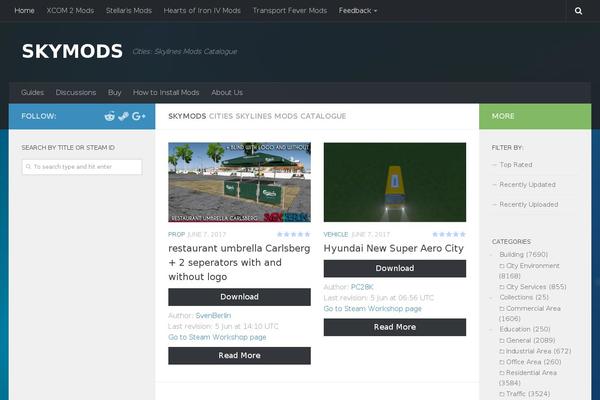Open the Google Plus follow icon
The image size is (600, 400).
click(139, 116)
